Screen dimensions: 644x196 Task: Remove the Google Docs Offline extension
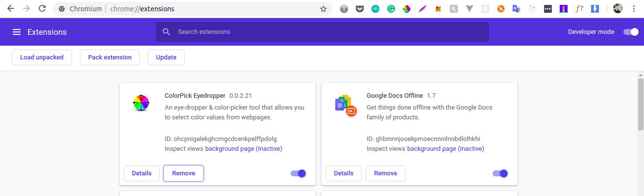coord(386,173)
